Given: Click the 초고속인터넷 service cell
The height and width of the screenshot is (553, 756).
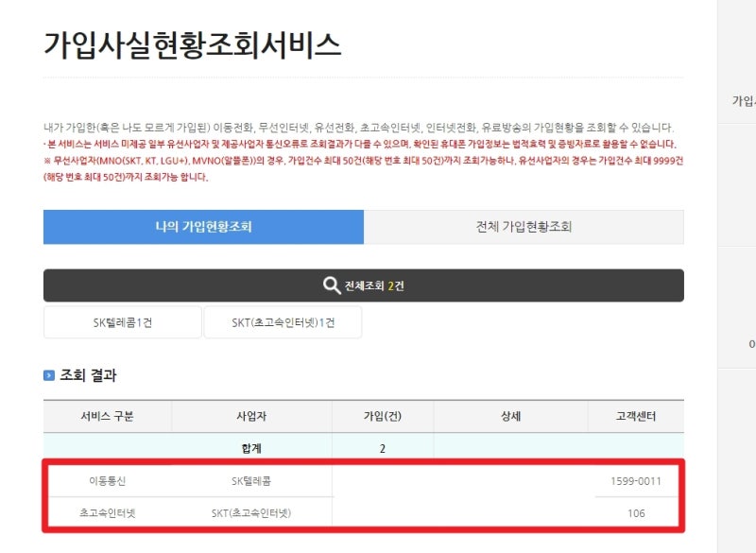Looking at the screenshot, I should click(108, 512).
